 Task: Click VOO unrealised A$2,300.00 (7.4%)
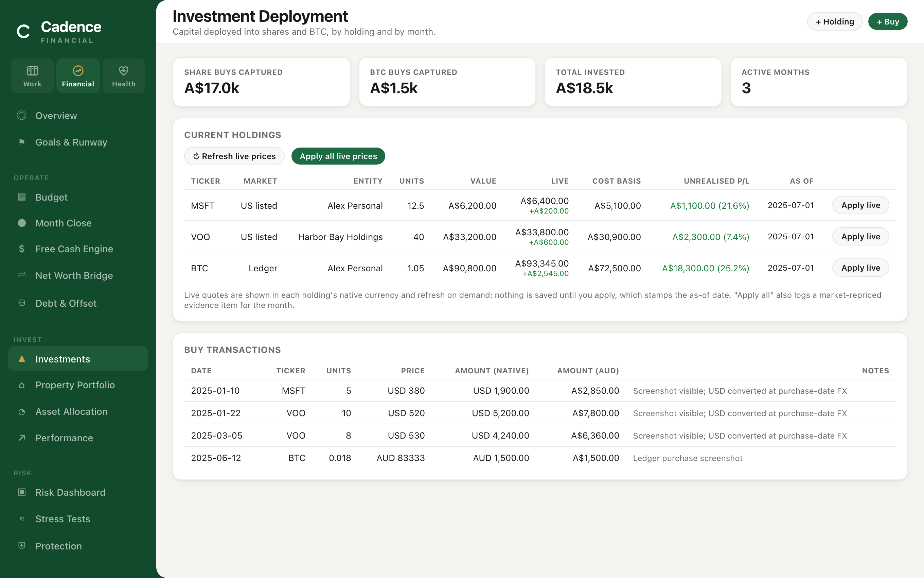pos(711,237)
